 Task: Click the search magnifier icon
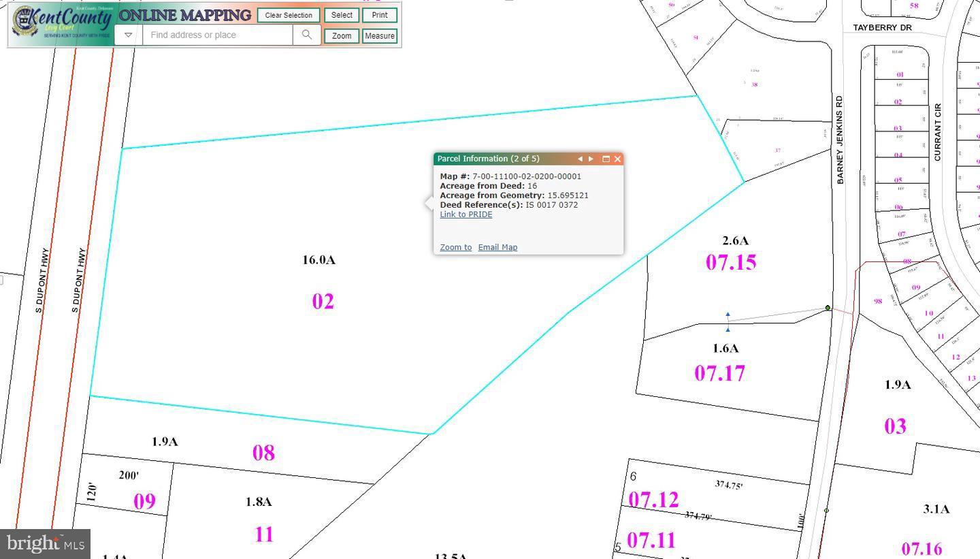(307, 35)
